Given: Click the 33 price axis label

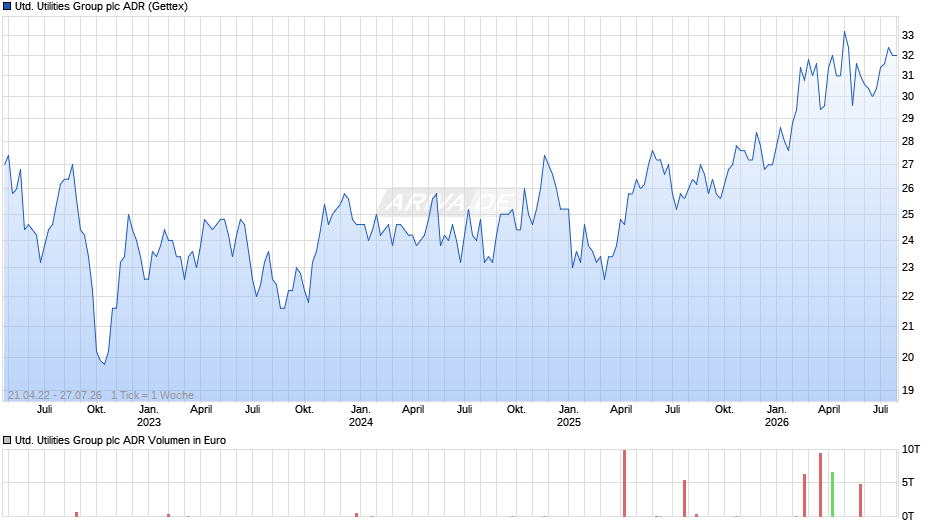Looking at the screenshot, I should point(908,35).
